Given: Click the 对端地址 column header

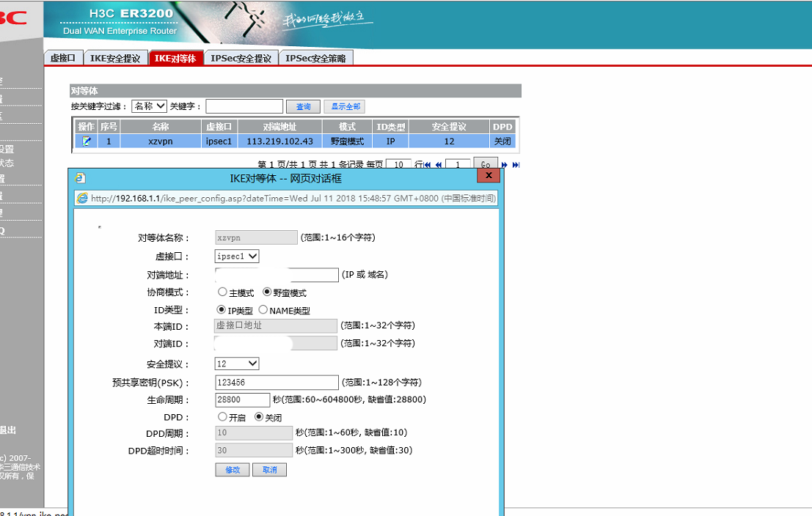Looking at the screenshot, I should tap(279, 126).
